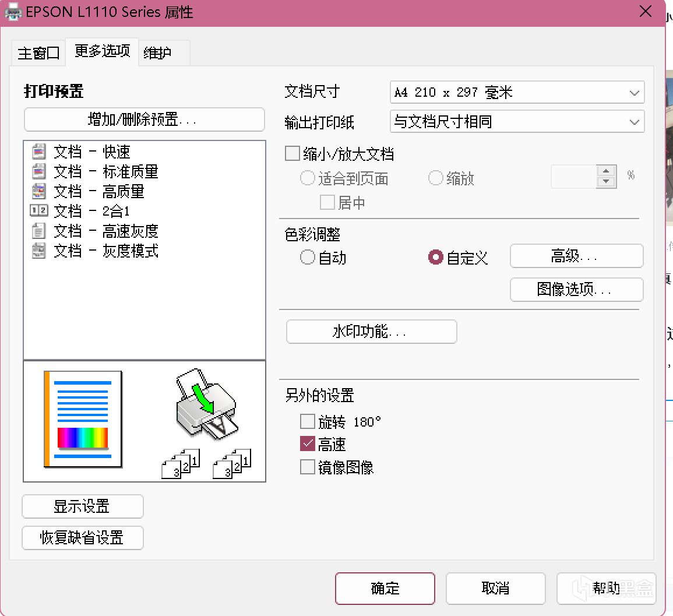Click the printer illustration in preview
Image resolution: width=673 pixels, height=616 pixels.
[207, 404]
